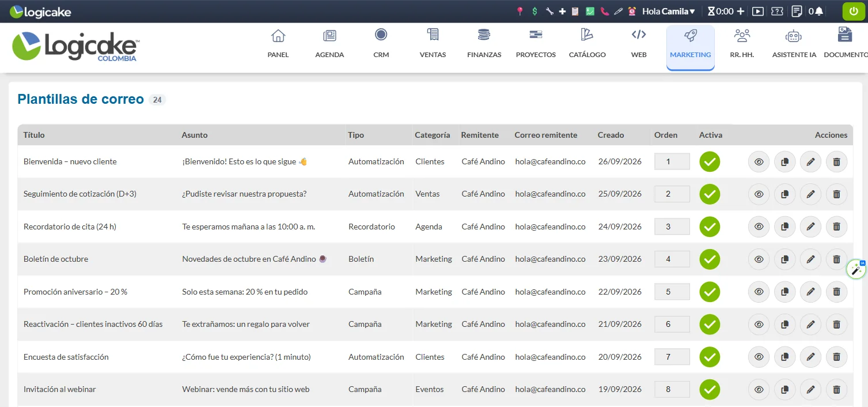Screen dimensions: 868x407
Task: Delete the Reactivación clientes inactivos template
Action: click(x=836, y=325)
